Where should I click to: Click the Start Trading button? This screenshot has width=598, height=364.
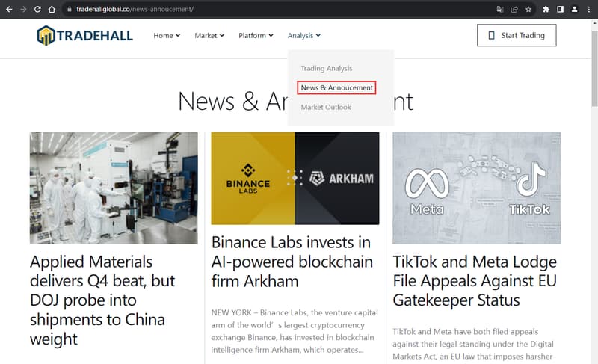pyautogui.click(x=517, y=35)
